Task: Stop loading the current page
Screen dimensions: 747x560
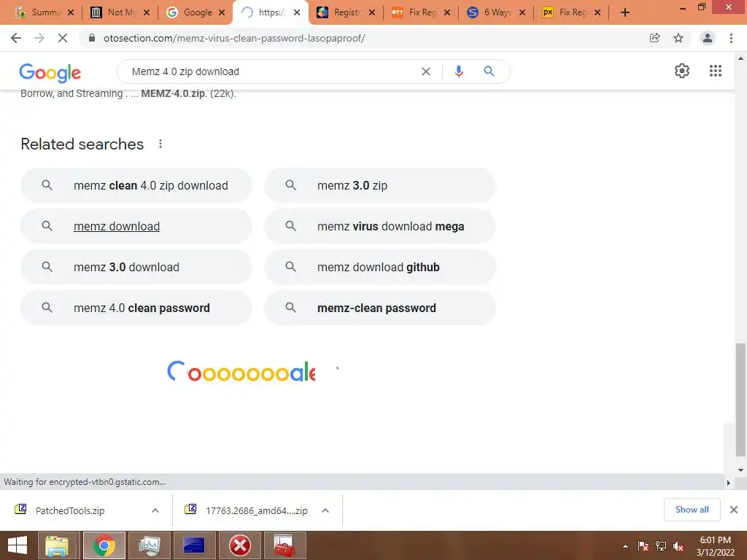Action: pos(63,38)
